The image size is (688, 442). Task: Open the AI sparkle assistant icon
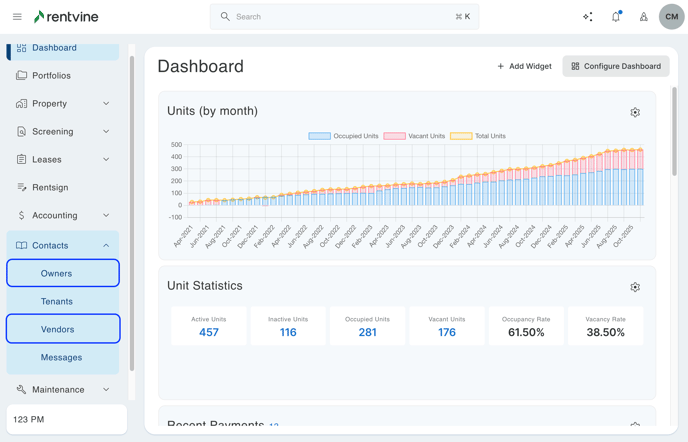coord(588,17)
